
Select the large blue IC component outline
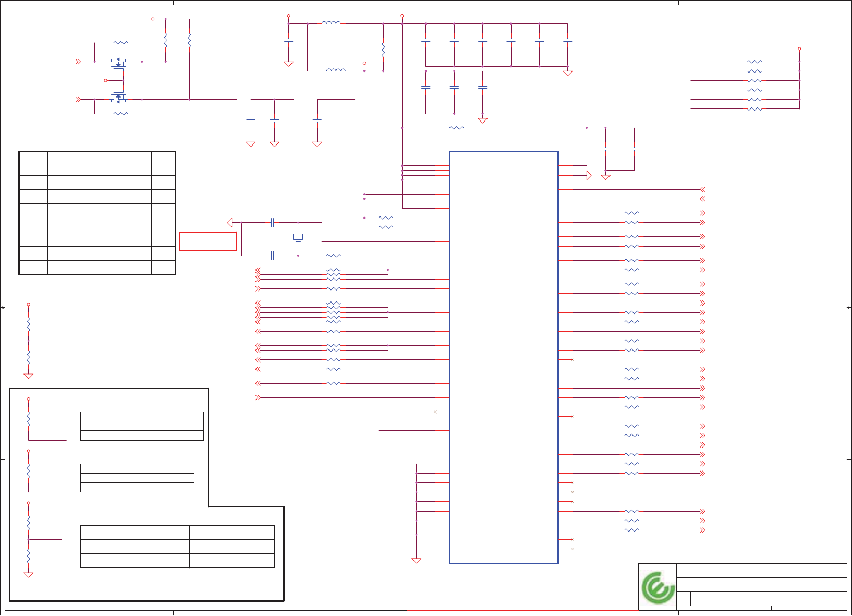tap(504, 357)
